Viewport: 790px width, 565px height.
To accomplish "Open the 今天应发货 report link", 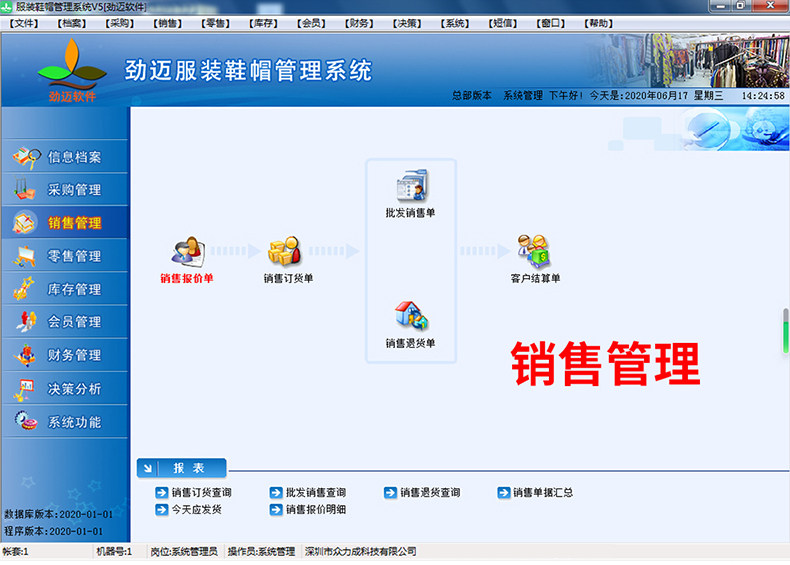I will point(196,510).
